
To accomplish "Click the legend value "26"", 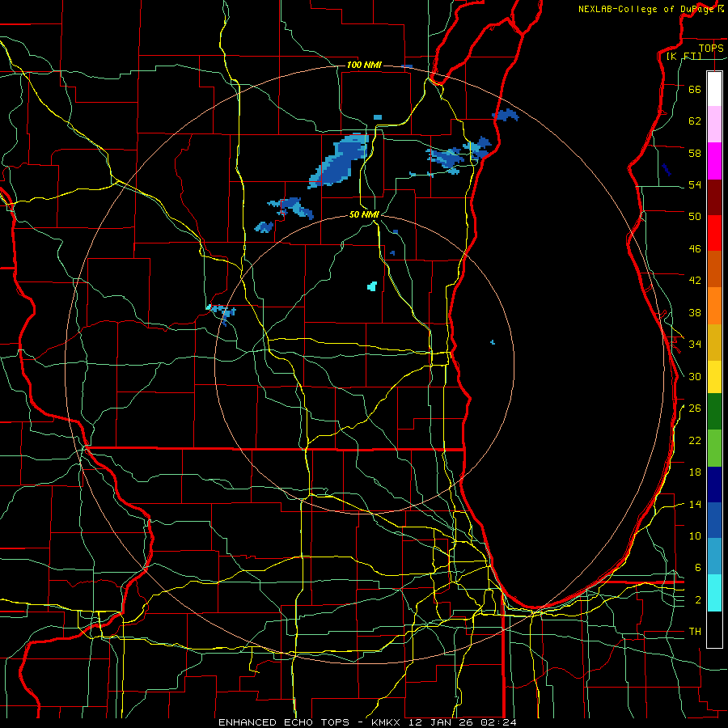I will pyautogui.click(x=695, y=408).
